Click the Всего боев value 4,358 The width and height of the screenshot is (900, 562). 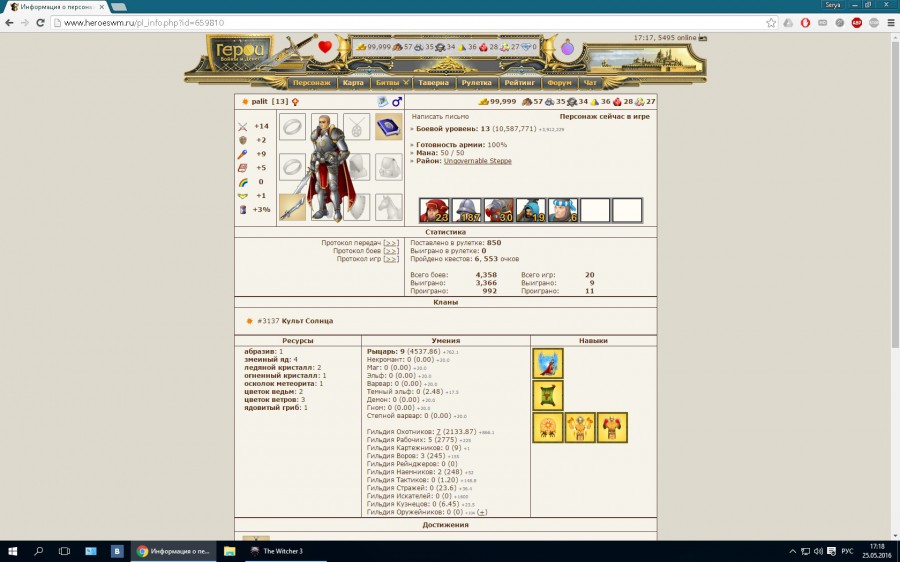click(x=486, y=275)
